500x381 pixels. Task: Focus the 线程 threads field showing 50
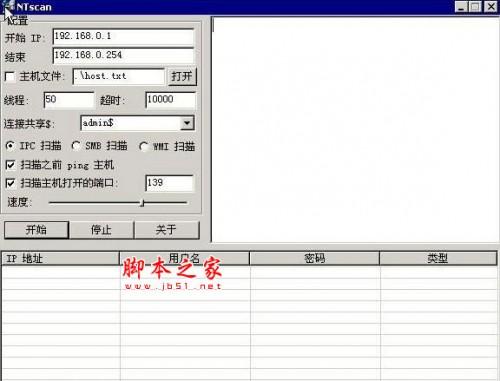tap(69, 100)
